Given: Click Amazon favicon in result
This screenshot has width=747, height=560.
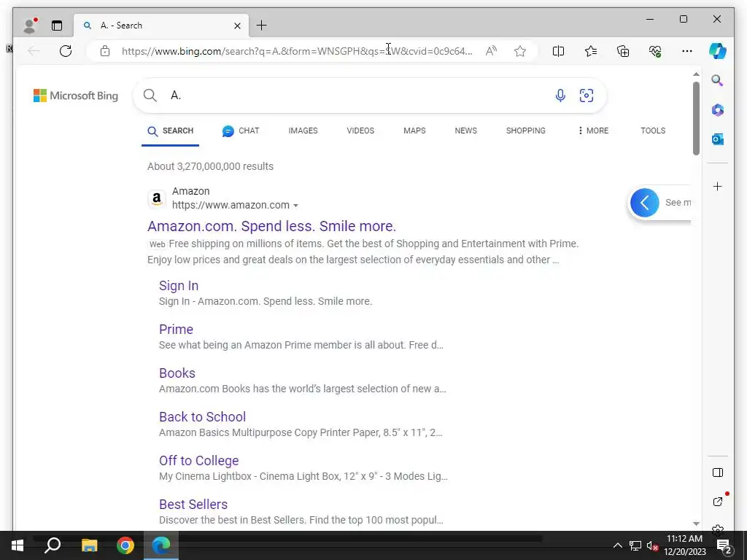Looking at the screenshot, I should click(x=157, y=198).
